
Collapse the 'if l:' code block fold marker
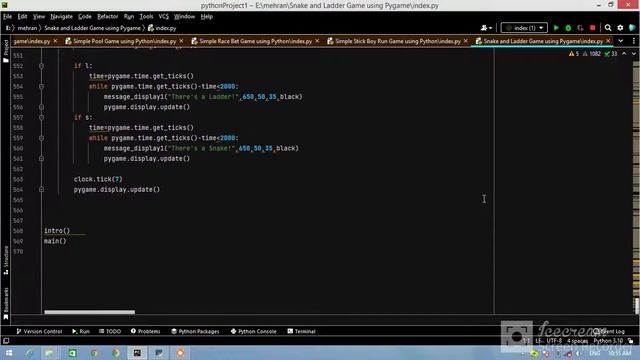click(41, 66)
